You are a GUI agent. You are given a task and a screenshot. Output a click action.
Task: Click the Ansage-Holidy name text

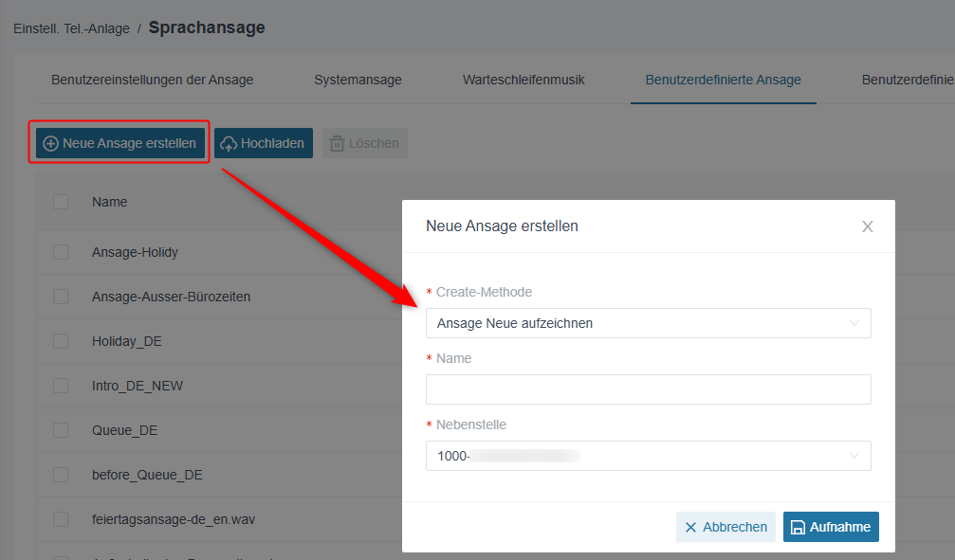tap(136, 252)
